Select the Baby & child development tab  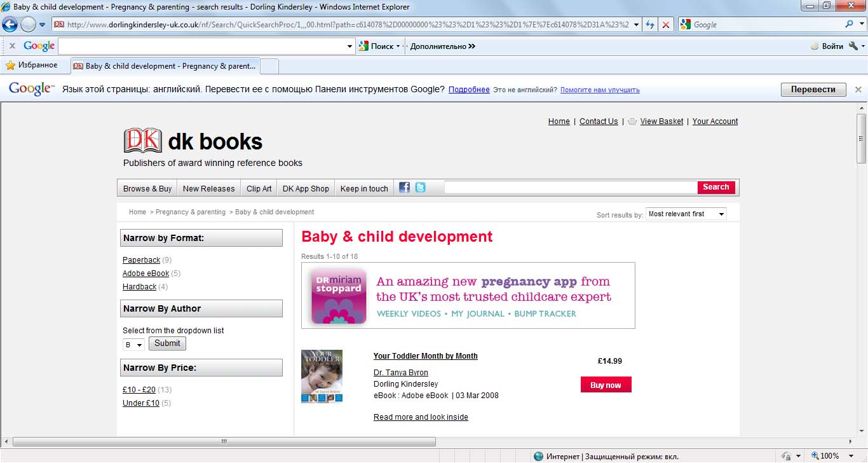[165, 66]
